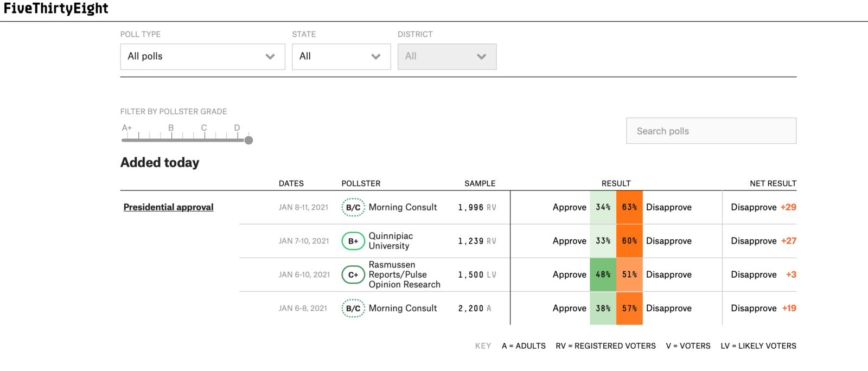Screen dimensions: 868x371
Task: Open the Poll Type dropdown
Action: click(x=202, y=56)
